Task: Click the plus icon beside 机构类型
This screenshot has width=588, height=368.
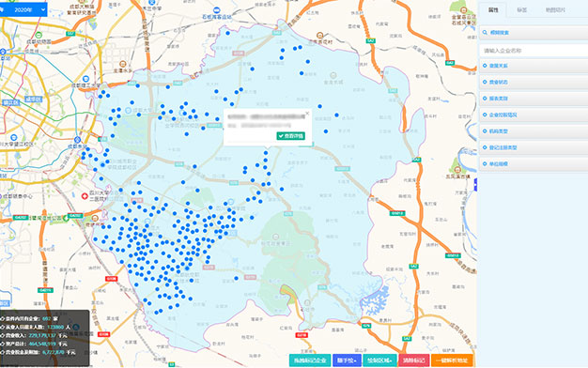Action: (485, 131)
